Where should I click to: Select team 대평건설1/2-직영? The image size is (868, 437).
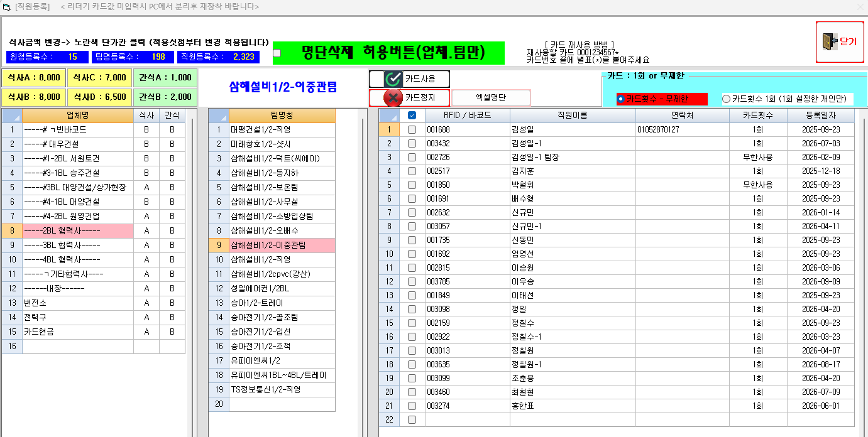pyautogui.click(x=282, y=129)
